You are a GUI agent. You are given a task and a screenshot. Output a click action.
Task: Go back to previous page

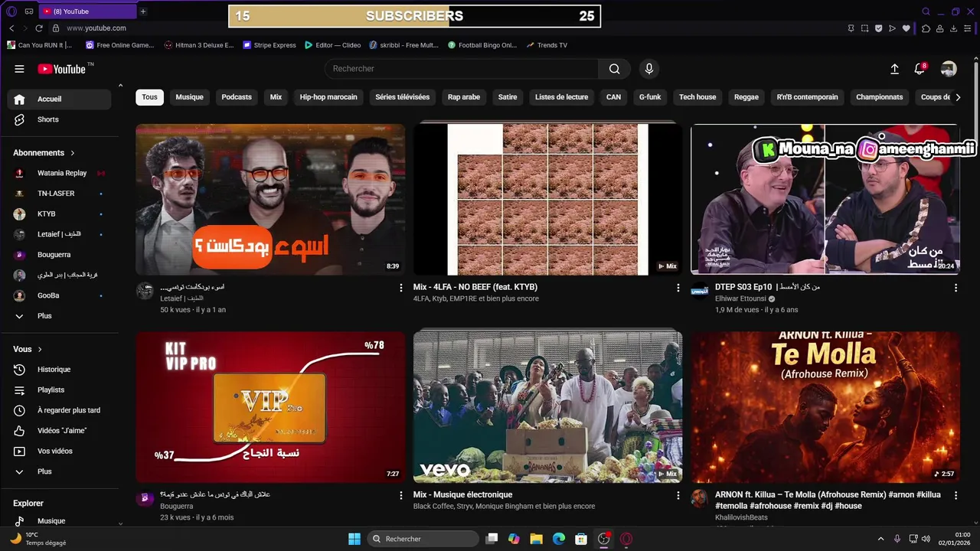[11, 28]
